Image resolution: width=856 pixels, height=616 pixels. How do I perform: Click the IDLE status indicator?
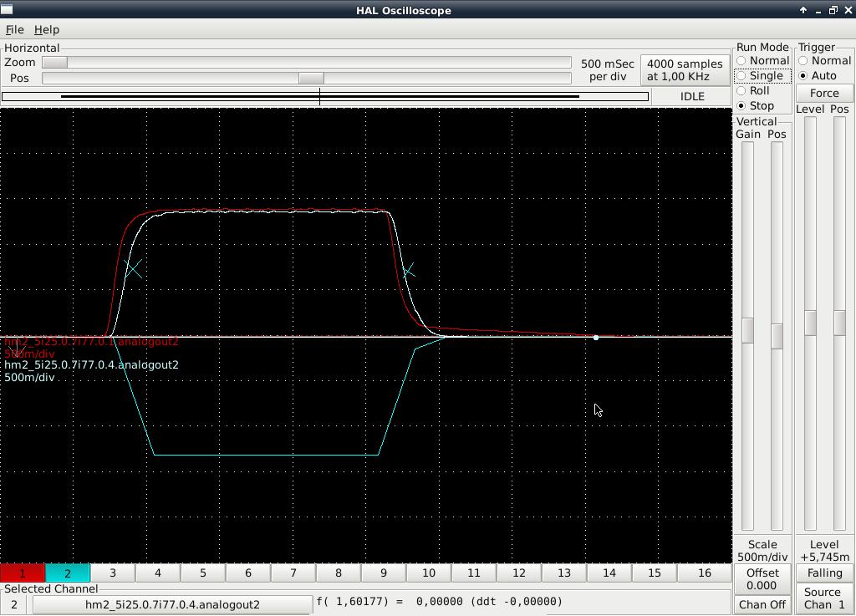[x=692, y=97]
